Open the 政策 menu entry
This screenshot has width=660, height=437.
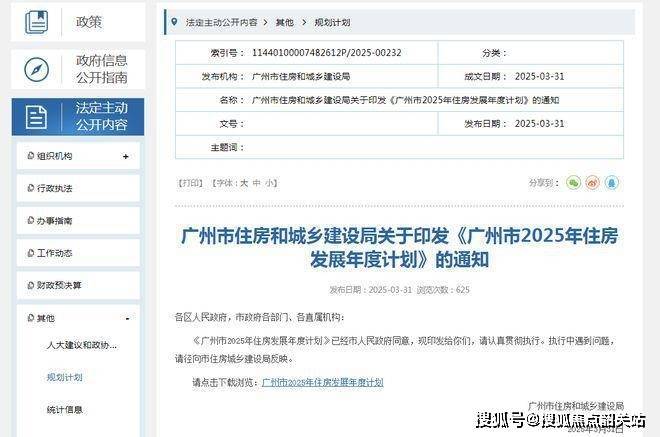[78, 22]
